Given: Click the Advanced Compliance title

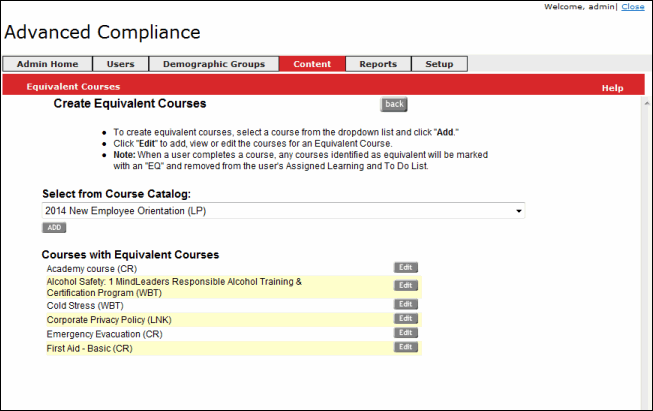Looking at the screenshot, I should click(102, 32).
